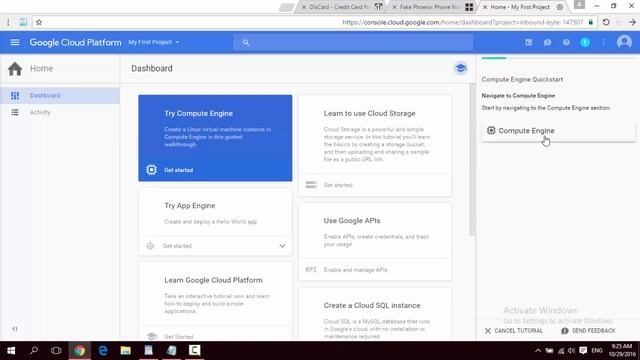Image resolution: width=640 pixels, height=360 pixels.
Task: Click Chrome icon on the taskbar
Action: point(80,351)
